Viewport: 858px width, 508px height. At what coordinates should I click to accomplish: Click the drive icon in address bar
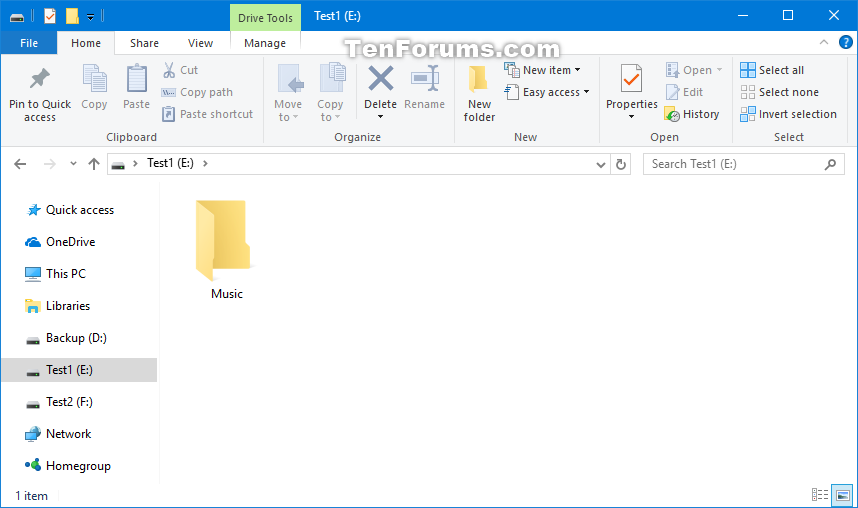[x=118, y=164]
